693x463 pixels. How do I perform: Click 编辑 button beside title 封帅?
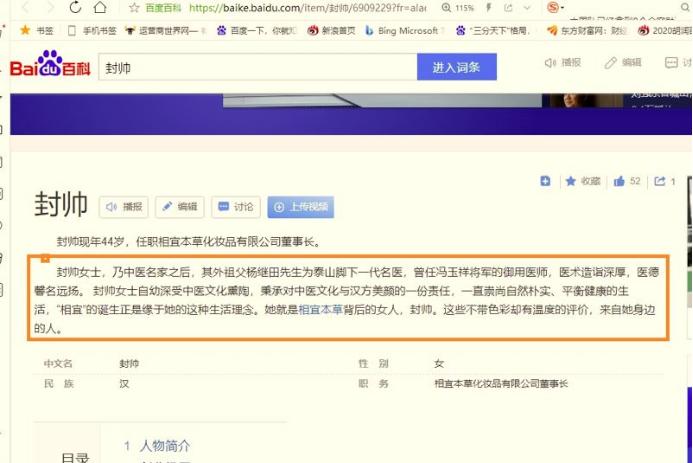pyautogui.click(x=179, y=207)
